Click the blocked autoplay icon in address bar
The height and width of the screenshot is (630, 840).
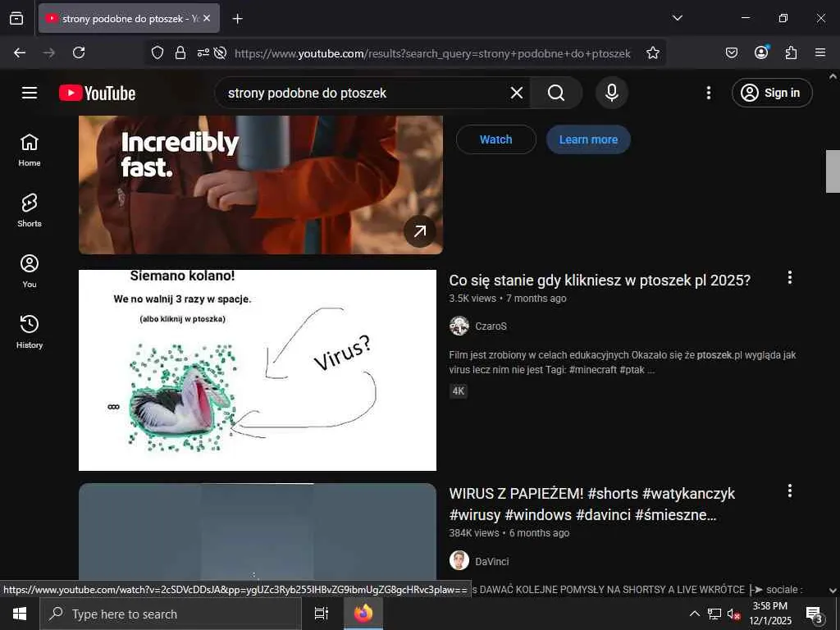point(220,52)
